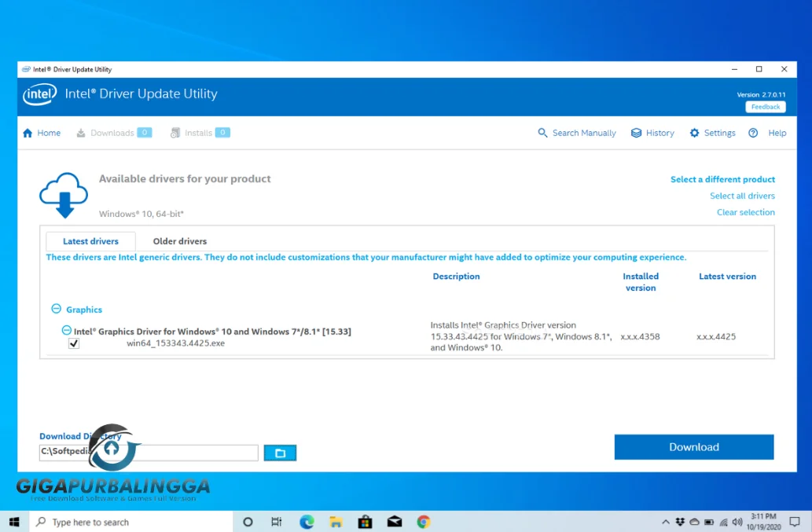Click the Help question mark icon
This screenshot has width=812, height=532.
pyautogui.click(x=752, y=133)
